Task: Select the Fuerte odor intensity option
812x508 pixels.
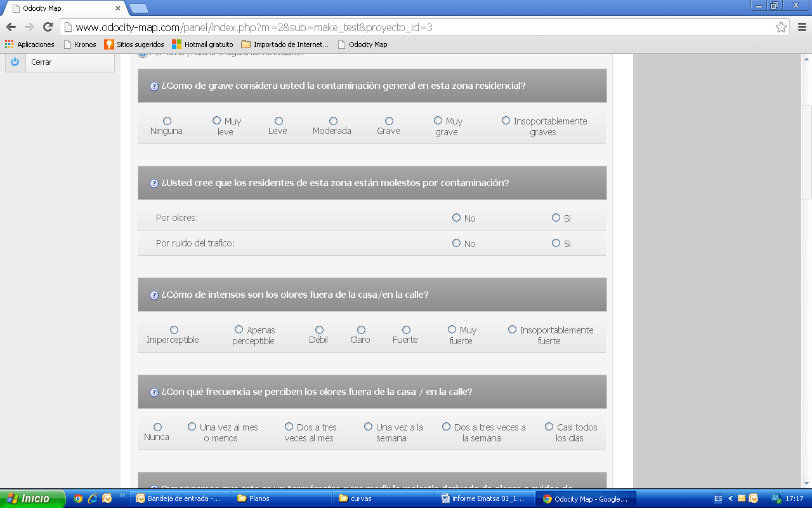Action: [x=406, y=330]
